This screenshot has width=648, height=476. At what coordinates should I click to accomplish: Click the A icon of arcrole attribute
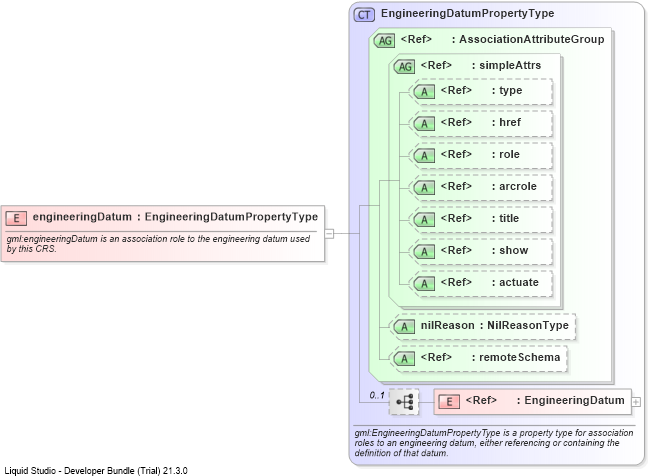(424, 188)
